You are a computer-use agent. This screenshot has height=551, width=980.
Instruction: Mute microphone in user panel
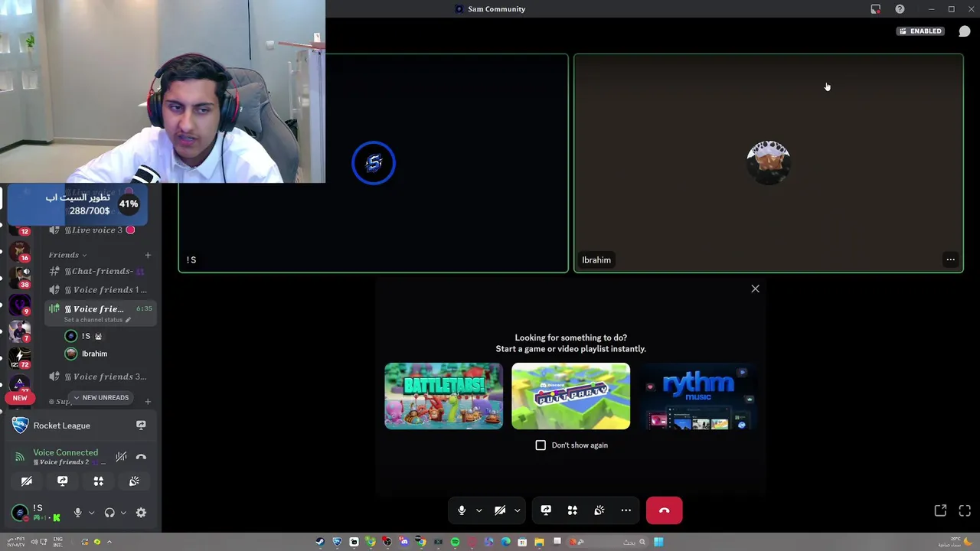tap(77, 513)
